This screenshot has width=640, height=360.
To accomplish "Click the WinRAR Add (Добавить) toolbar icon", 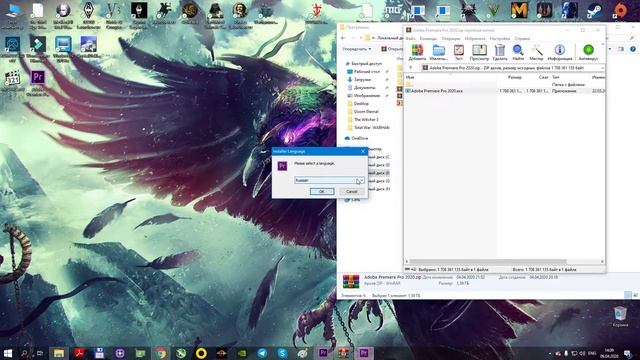I will tap(417, 52).
